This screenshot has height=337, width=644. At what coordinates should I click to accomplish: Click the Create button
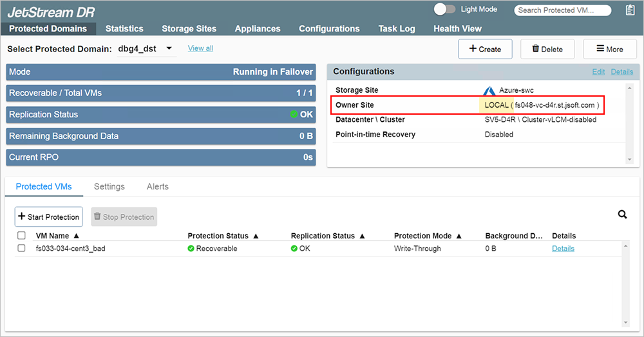tap(484, 49)
